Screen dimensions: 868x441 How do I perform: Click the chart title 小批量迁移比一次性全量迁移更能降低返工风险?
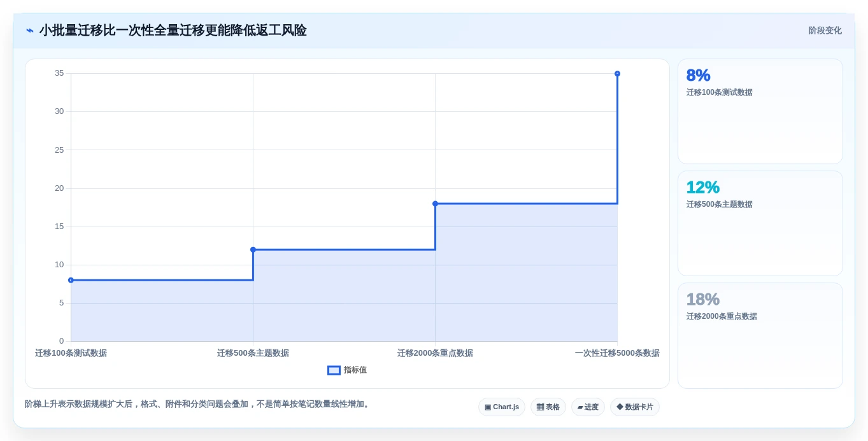point(173,31)
